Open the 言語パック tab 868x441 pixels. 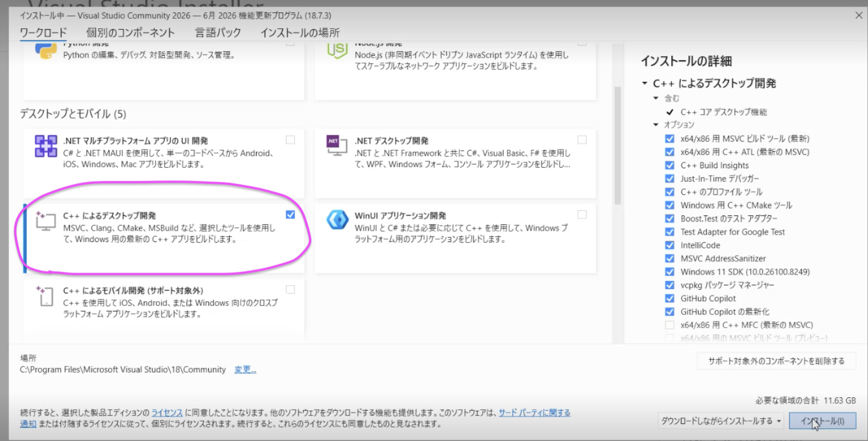tap(218, 32)
